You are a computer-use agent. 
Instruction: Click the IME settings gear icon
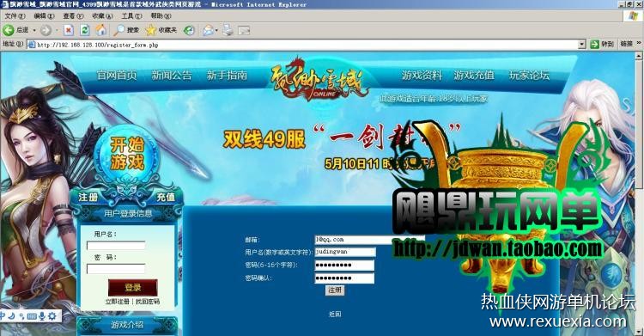(x=52, y=316)
